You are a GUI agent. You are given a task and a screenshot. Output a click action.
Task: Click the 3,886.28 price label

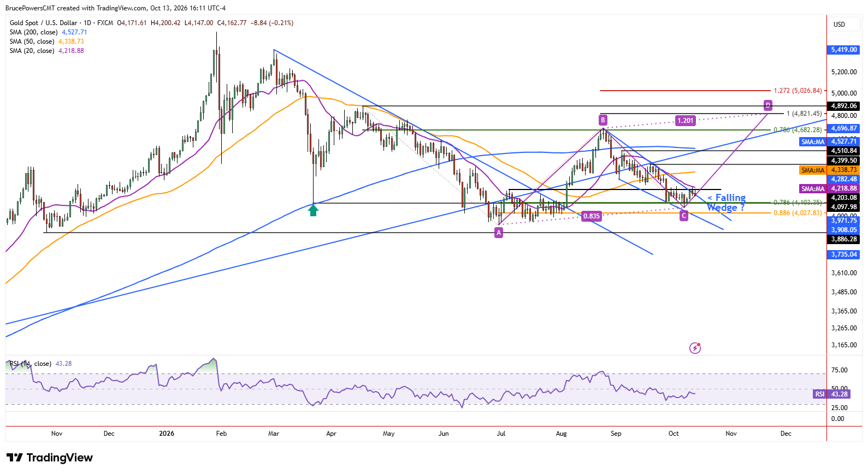[845, 239]
